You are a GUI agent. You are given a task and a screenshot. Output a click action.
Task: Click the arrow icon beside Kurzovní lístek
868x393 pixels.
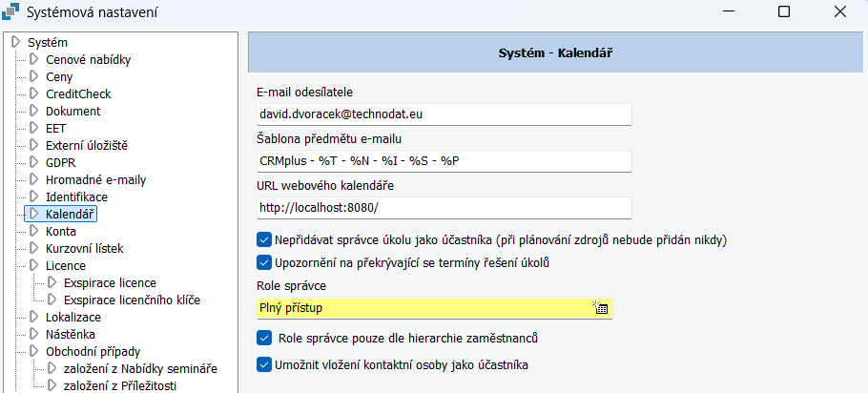pyautogui.click(x=34, y=248)
